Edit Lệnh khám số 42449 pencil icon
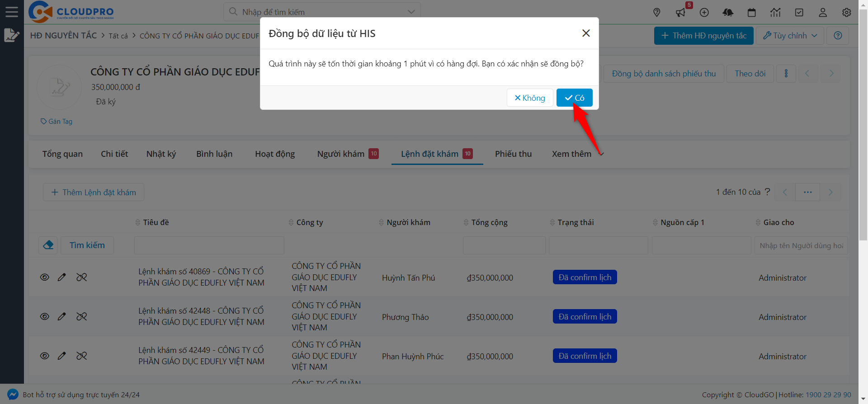This screenshot has height=404, width=868. 62,356
